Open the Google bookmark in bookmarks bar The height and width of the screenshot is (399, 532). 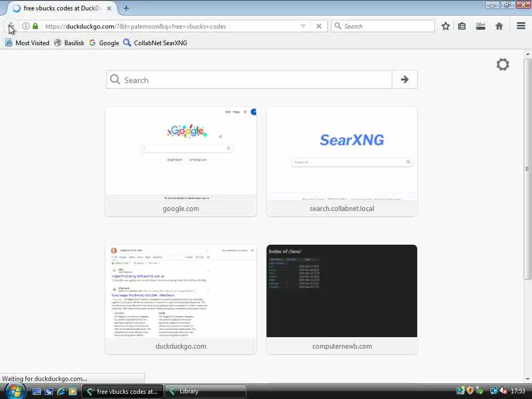104,43
